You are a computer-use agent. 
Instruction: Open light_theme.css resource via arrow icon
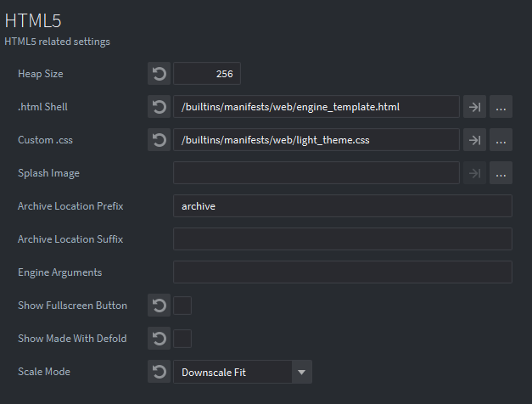pyautogui.click(x=474, y=140)
